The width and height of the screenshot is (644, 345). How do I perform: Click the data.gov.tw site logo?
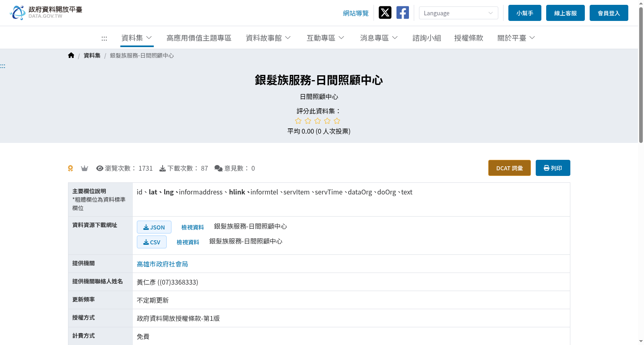coord(46,12)
